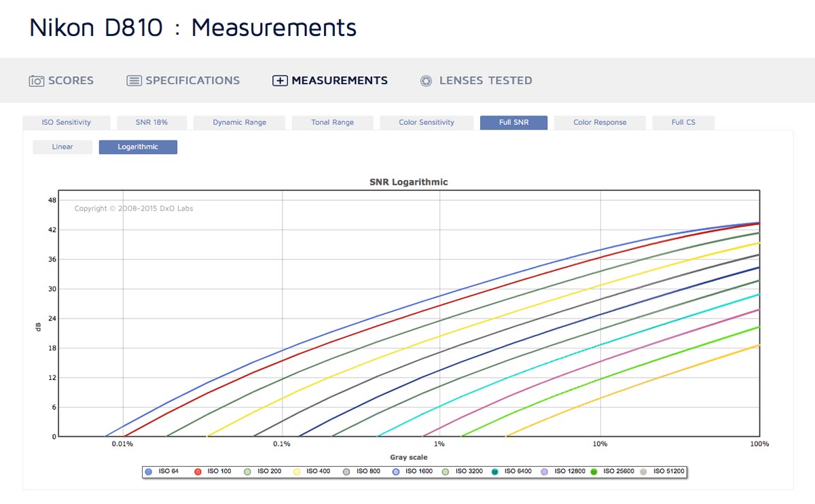Click the ISO 100 legend label

(219, 471)
